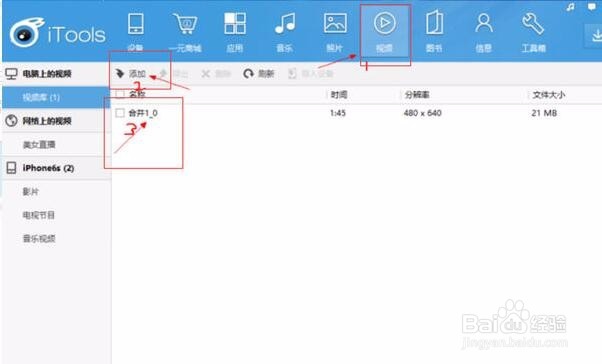Select the video file name 合并1_0
The width and height of the screenshot is (602, 364).
[143, 113]
